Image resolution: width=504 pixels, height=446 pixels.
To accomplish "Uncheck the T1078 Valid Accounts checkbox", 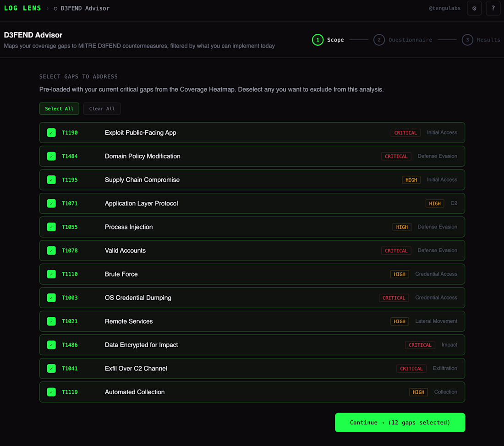I will coord(51,250).
